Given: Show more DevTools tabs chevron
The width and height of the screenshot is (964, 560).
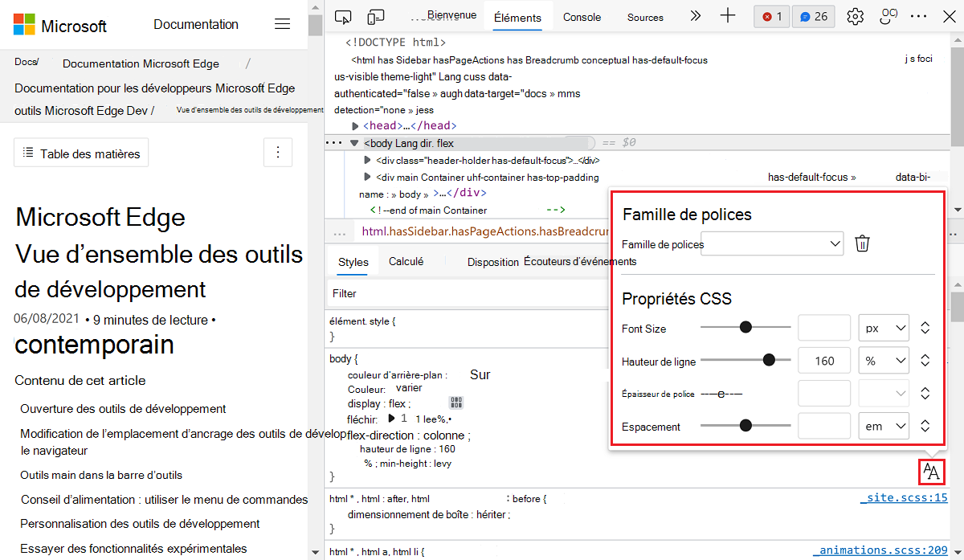Looking at the screenshot, I should point(696,16).
